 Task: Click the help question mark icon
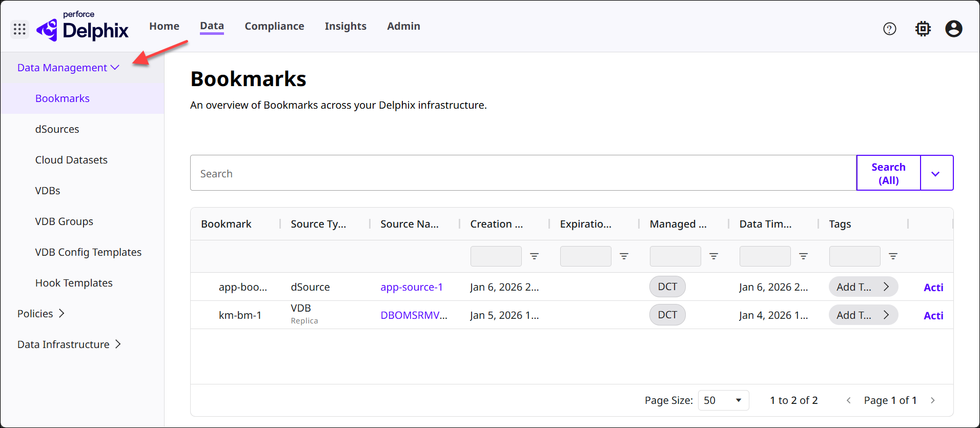tap(889, 29)
